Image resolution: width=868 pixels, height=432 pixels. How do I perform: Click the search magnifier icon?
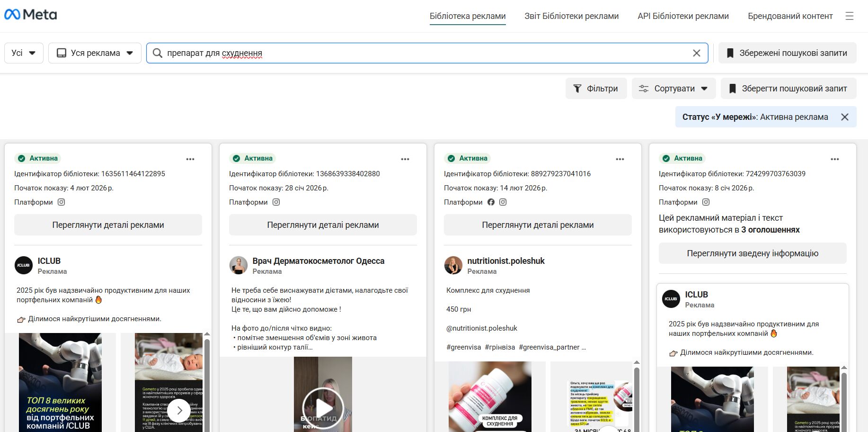click(x=158, y=53)
